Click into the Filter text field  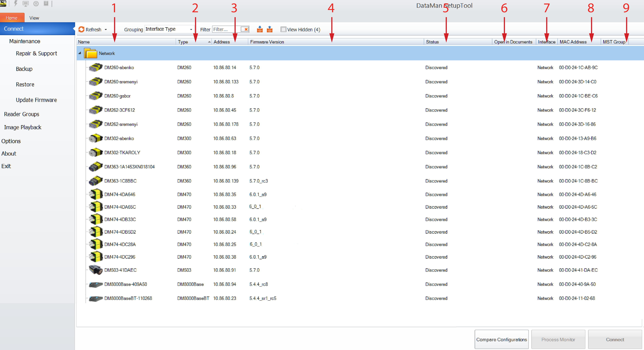[x=226, y=29]
